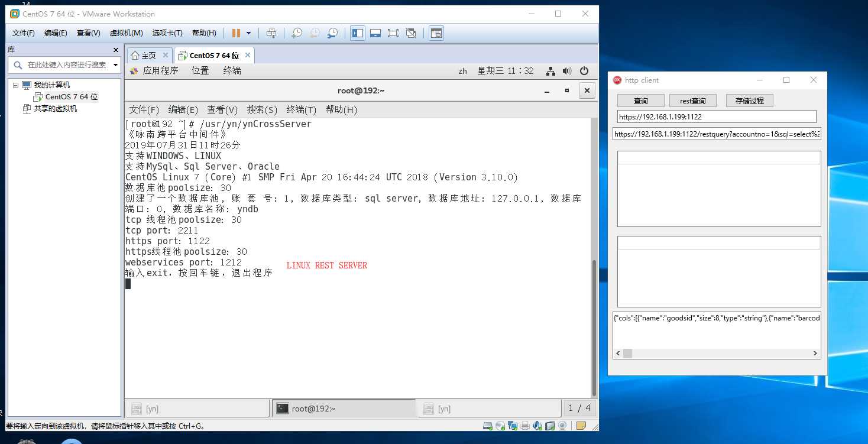Open the library search dropdown arrow

click(x=115, y=65)
